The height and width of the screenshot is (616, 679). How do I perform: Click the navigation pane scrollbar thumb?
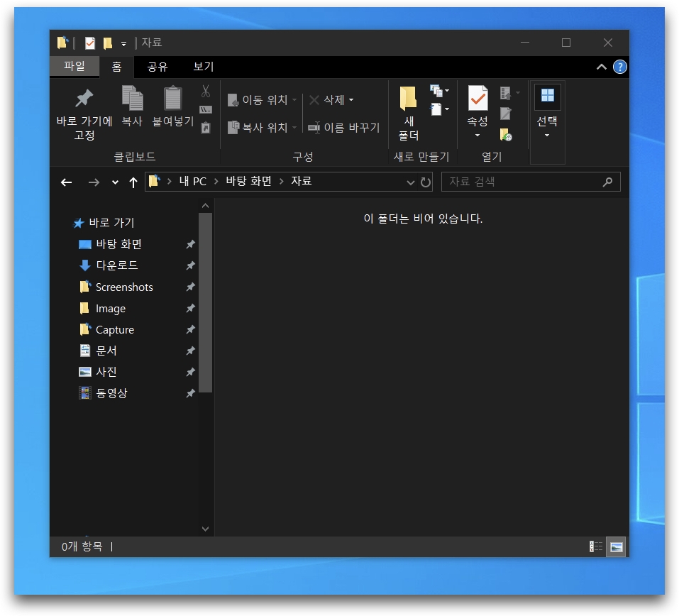pyautogui.click(x=205, y=302)
